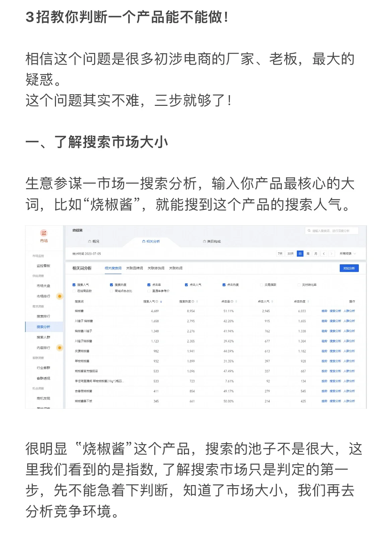Screen dimensions: 392x544
Task: Click the sort arrows beside 搜索热度 column header
Action: [197, 301]
